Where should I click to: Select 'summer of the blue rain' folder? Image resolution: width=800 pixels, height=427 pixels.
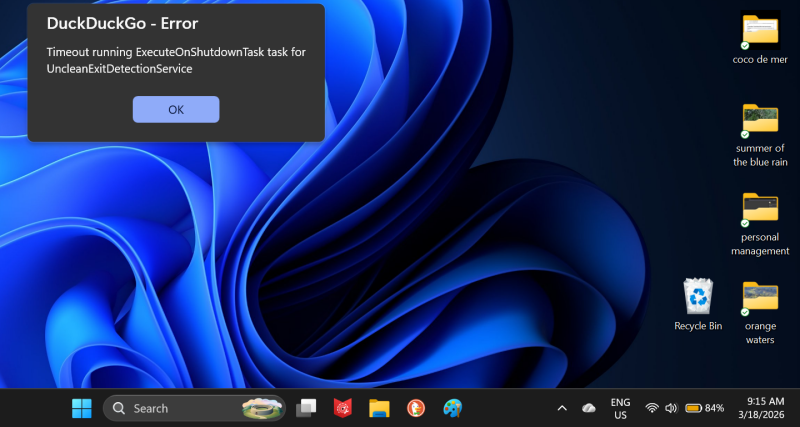[760, 120]
